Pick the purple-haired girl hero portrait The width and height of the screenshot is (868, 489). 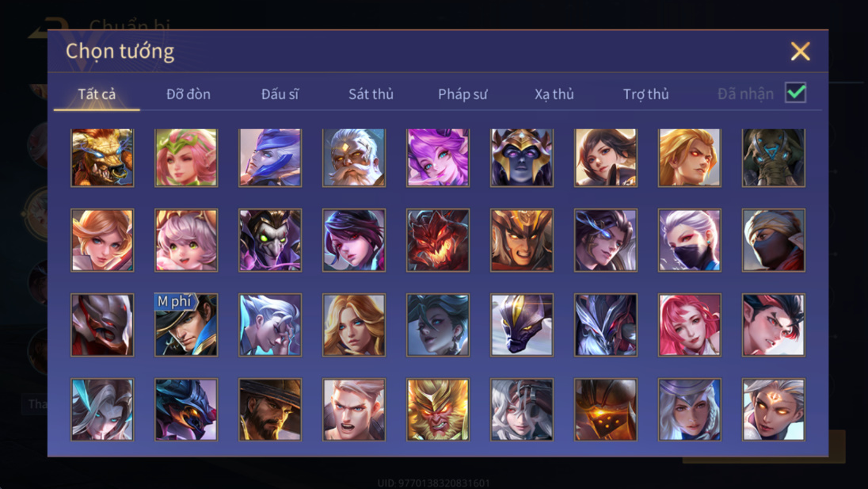tap(437, 158)
